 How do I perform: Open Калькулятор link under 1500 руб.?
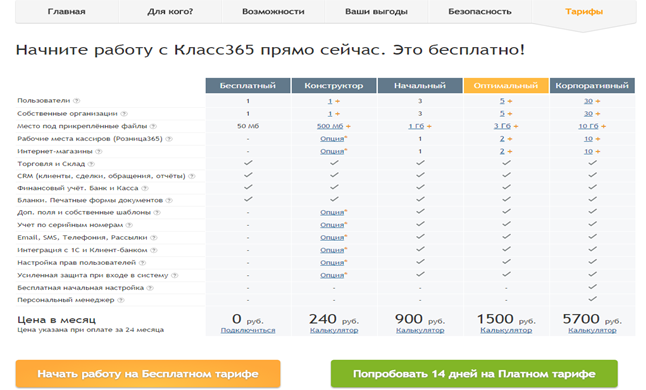pyautogui.click(x=506, y=330)
